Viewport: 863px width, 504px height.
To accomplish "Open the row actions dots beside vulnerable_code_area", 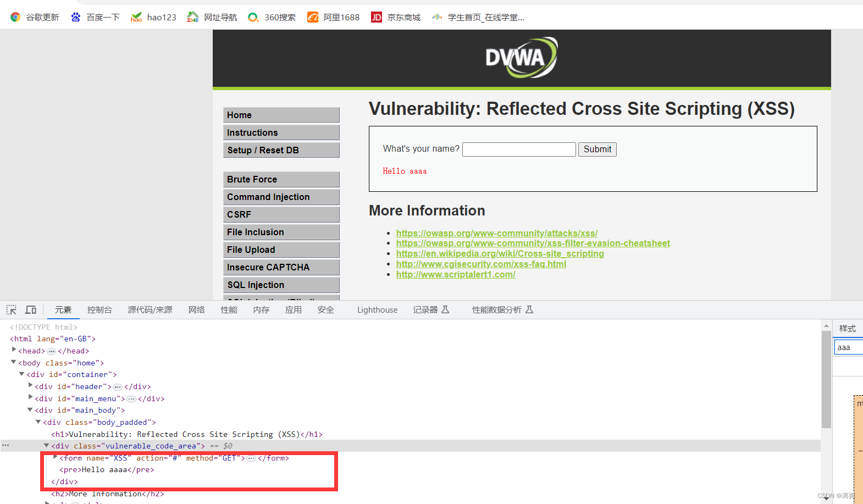I will point(5,445).
